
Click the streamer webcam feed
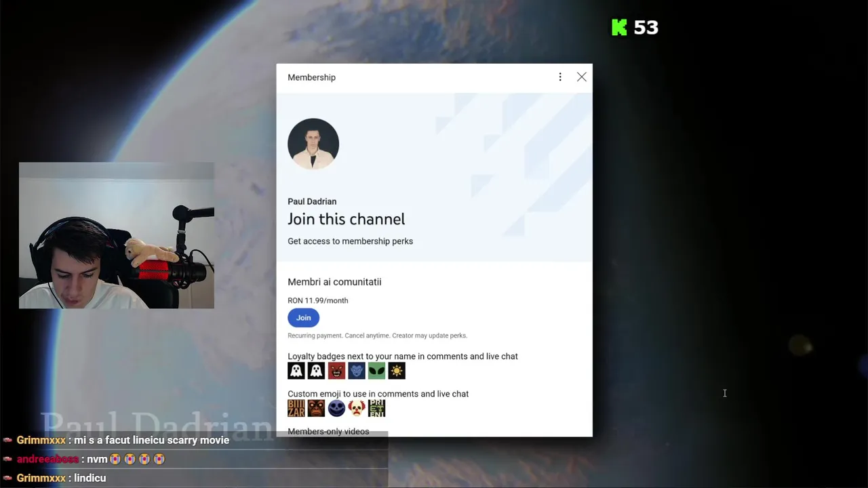point(117,236)
